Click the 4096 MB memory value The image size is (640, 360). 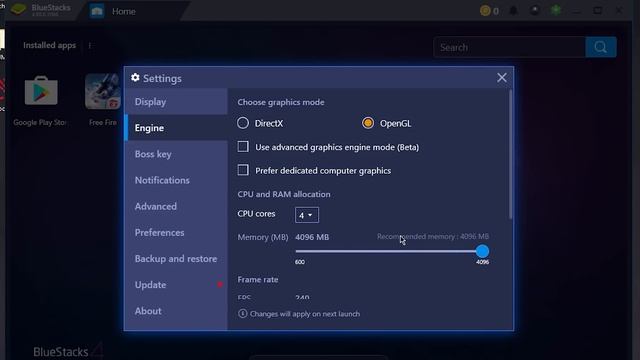312,237
